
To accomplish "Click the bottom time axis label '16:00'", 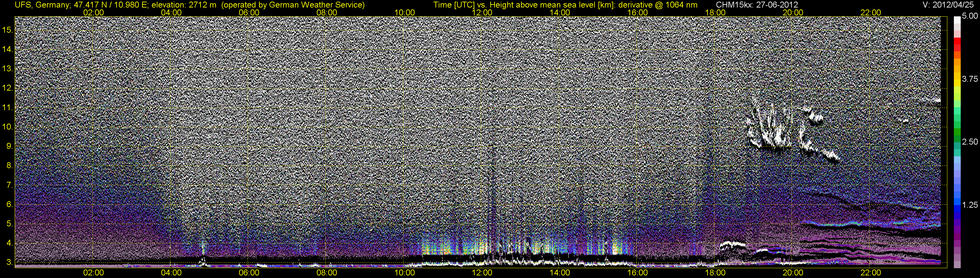I will (x=638, y=273).
